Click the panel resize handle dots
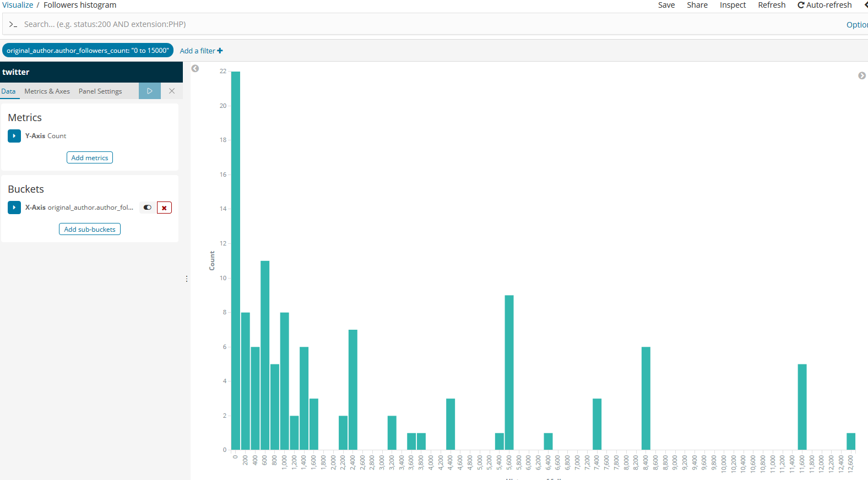This screenshot has height=480, width=868. point(187,279)
